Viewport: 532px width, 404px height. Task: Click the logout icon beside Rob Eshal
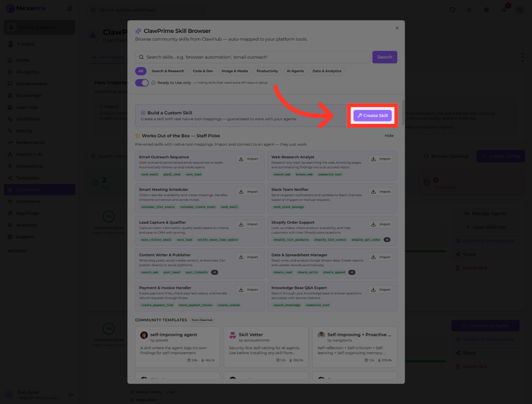[71, 395]
